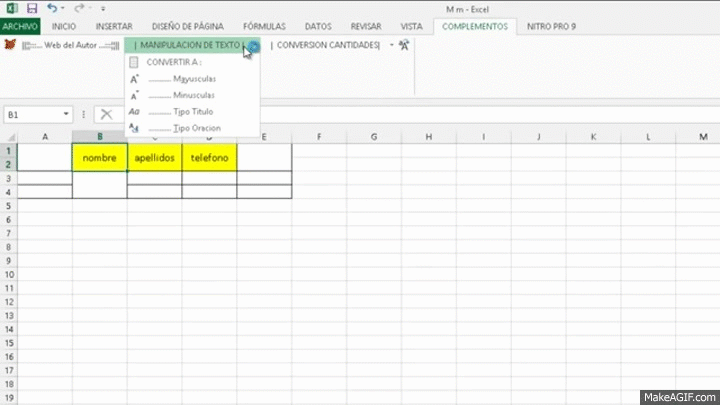Open the VISTA tab
The height and width of the screenshot is (405, 720).
pos(411,27)
